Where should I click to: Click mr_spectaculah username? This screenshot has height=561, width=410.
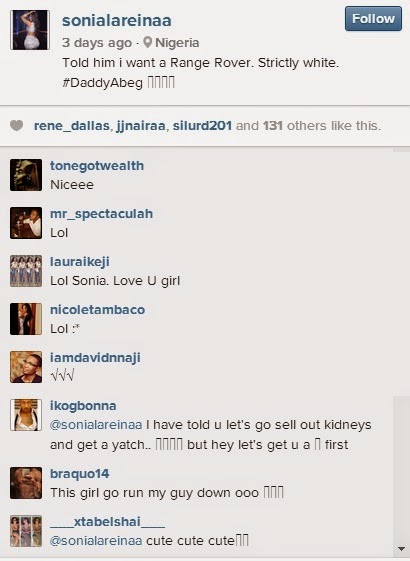102,214
